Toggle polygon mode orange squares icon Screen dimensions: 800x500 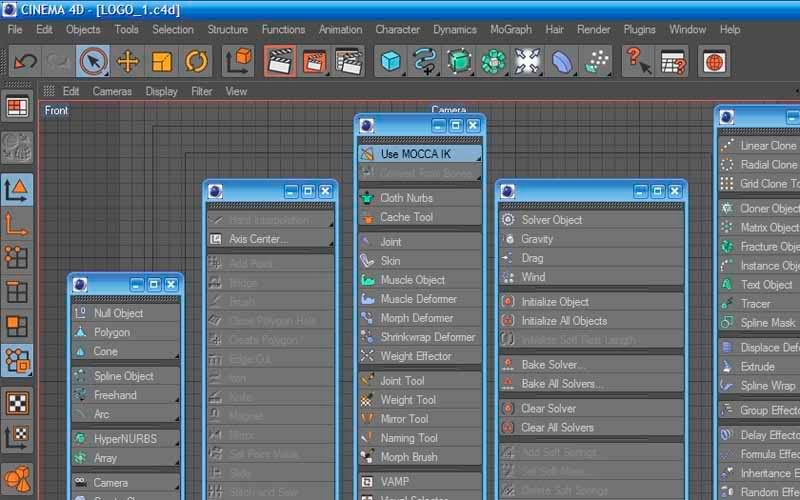pyautogui.click(x=17, y=327)
